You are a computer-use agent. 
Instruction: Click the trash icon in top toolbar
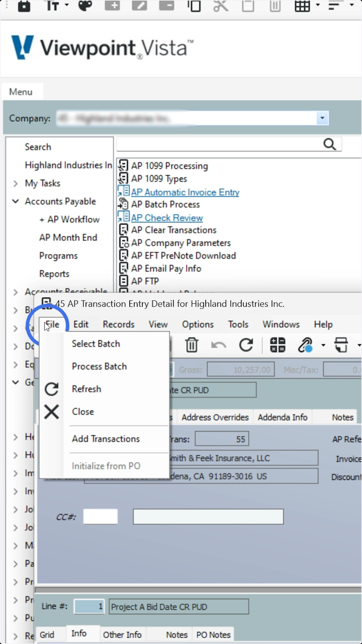pos(275,6)
